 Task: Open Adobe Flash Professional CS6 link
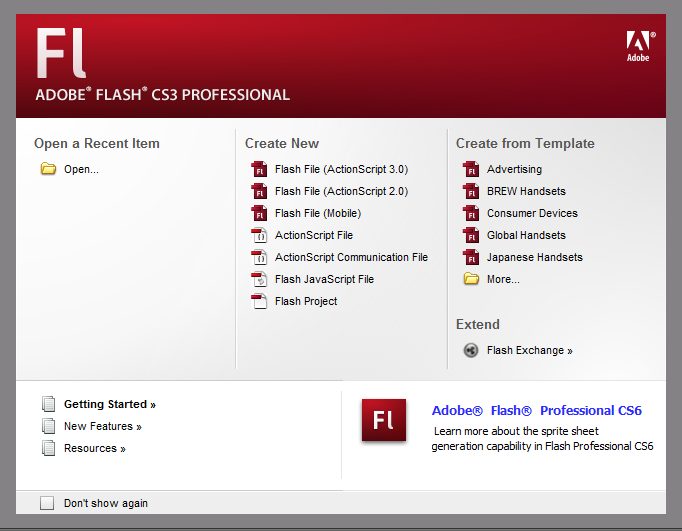(537, 411)
